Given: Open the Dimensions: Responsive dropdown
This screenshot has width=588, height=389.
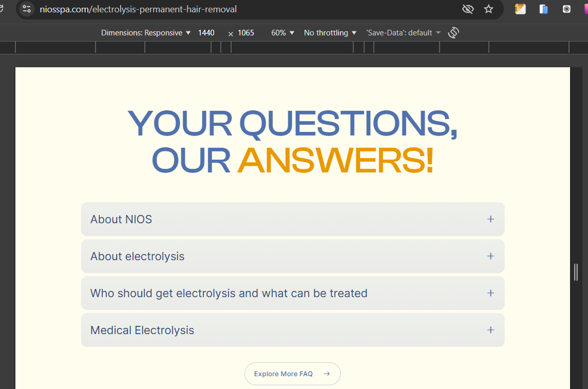Looking at the screenshot, I should click(146, 33).
